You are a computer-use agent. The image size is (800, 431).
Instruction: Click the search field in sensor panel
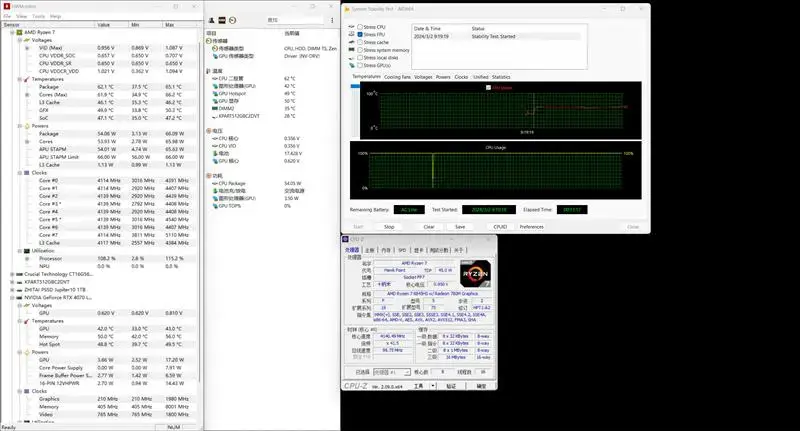295,20
